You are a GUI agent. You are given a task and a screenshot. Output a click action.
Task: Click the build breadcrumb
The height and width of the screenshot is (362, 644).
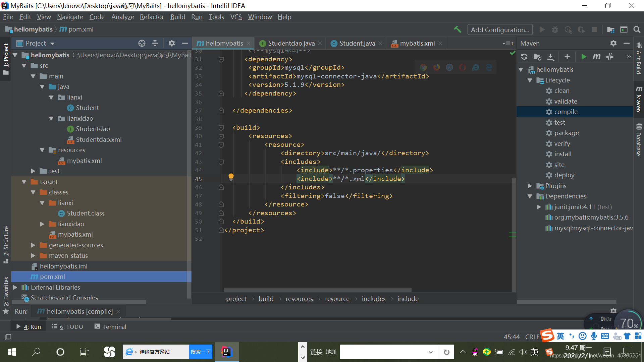(266, 299)
